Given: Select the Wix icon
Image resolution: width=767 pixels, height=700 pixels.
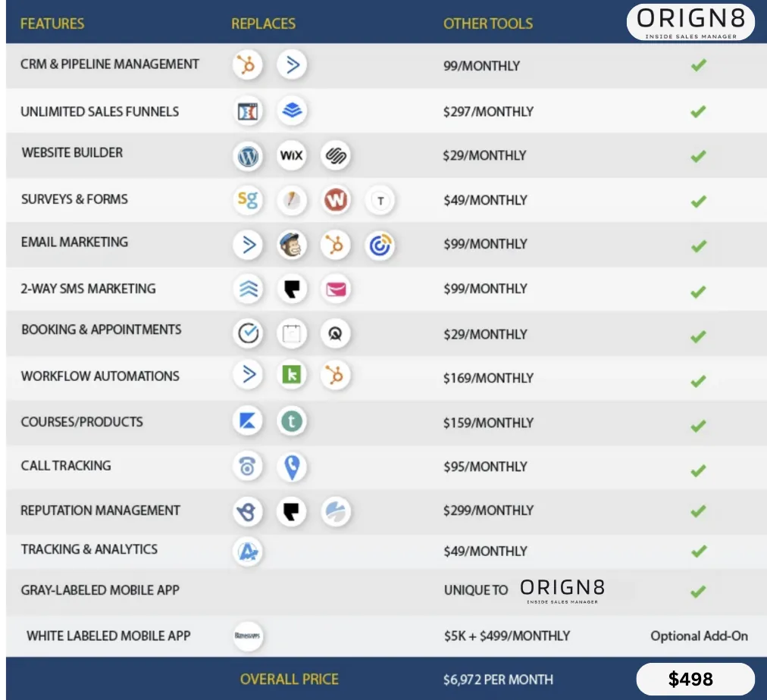Looking at the screenshot, I should (292, 155).
